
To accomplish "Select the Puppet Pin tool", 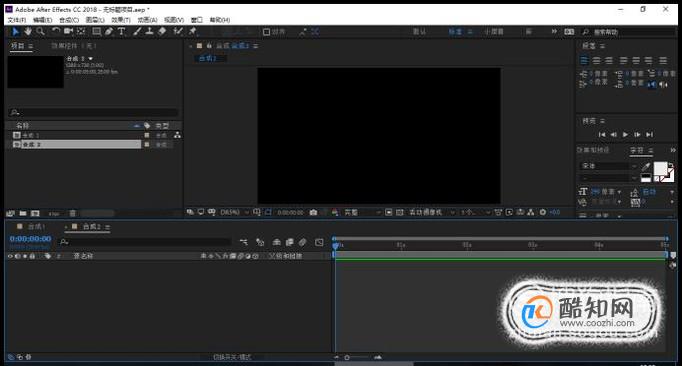I will 193,31.
